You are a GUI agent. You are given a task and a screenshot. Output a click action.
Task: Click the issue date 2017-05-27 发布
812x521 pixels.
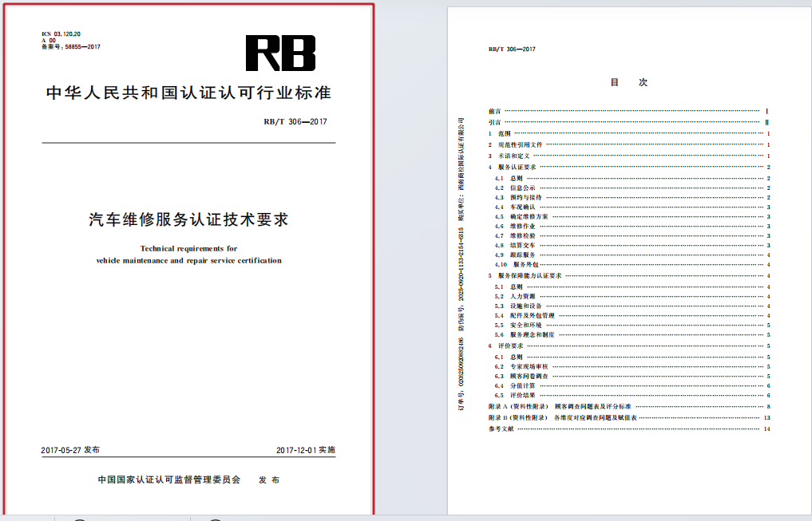(70, 450)
